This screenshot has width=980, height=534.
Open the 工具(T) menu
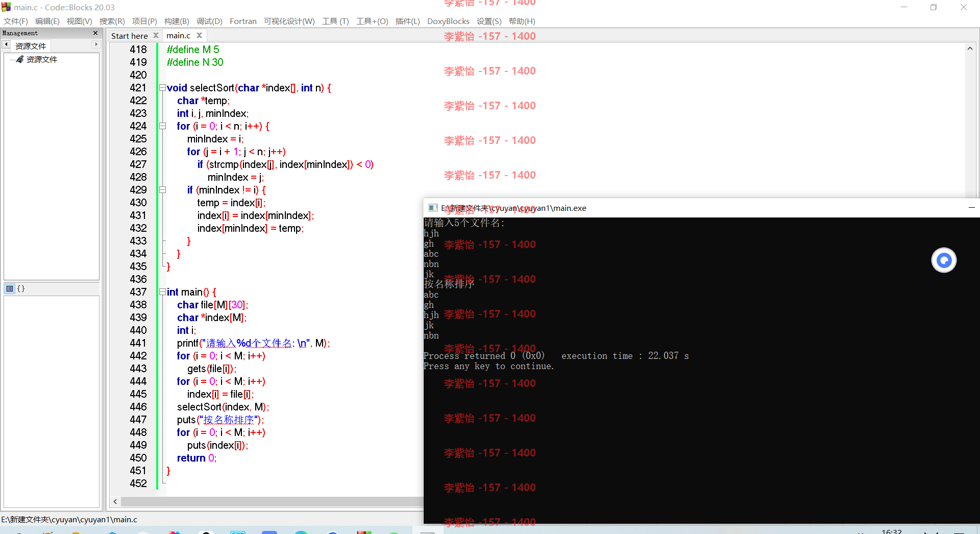tap(335, 21)
